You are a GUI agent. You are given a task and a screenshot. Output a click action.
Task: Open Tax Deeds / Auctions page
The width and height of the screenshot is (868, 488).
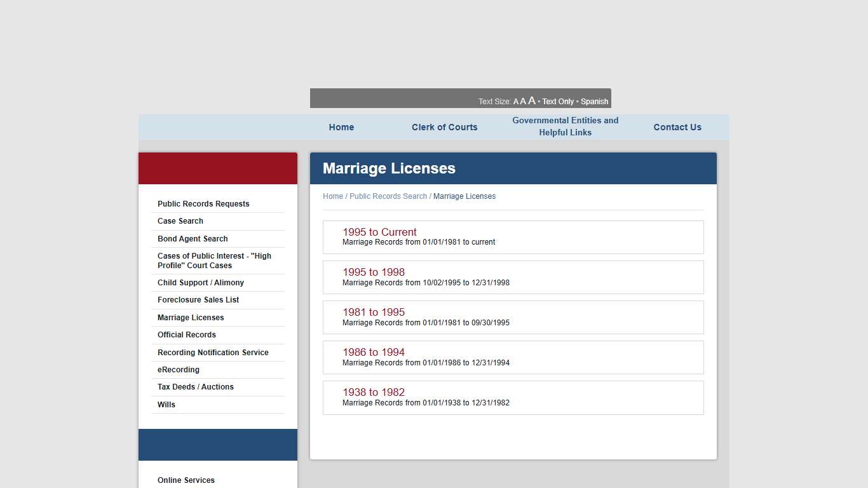(x=195, y=386)
